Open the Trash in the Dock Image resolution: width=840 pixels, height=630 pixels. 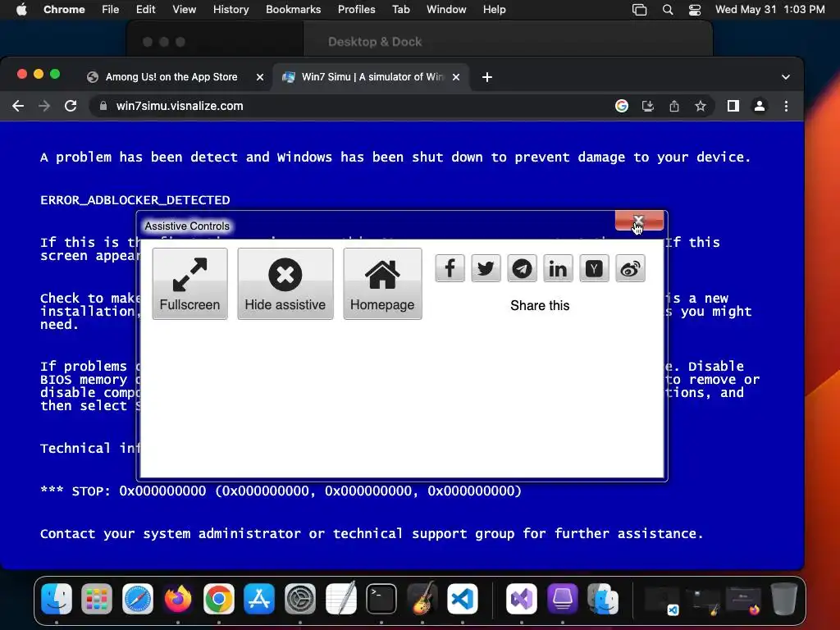[x=783, y=598]
